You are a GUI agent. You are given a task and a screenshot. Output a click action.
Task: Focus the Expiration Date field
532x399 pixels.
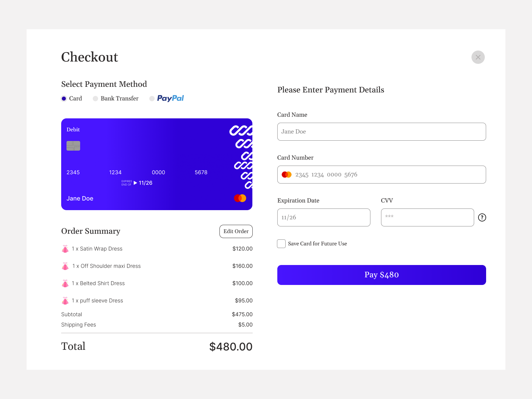point(324,217)
